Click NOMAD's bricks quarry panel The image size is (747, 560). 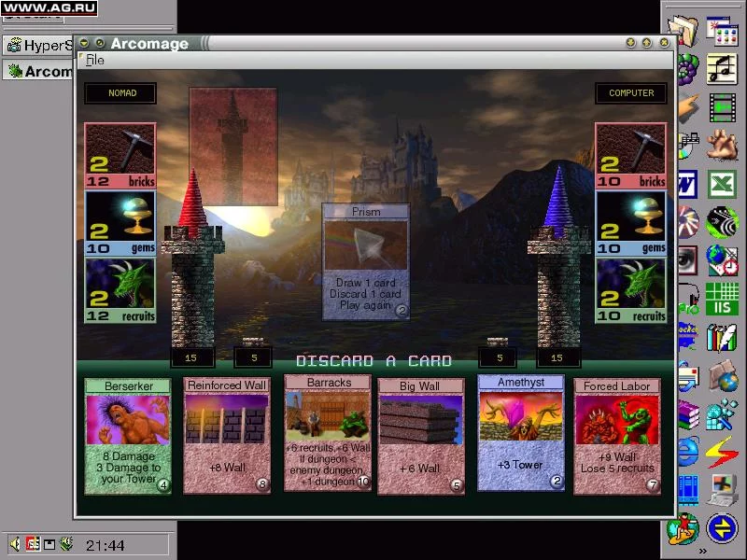[x=120, y=156]
